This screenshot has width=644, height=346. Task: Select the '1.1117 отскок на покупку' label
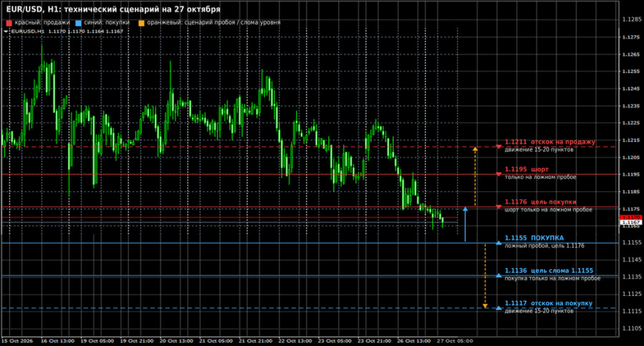(549, 303)
